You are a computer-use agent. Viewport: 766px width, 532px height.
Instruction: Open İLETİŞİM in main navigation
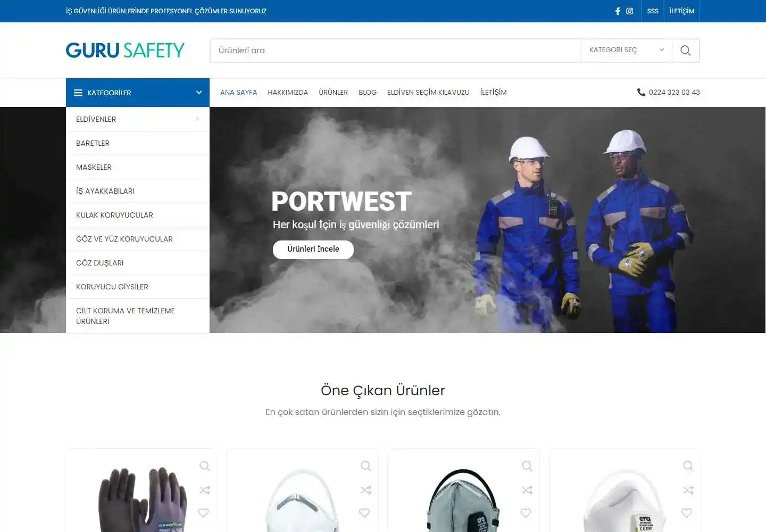(x=493, y=93)
